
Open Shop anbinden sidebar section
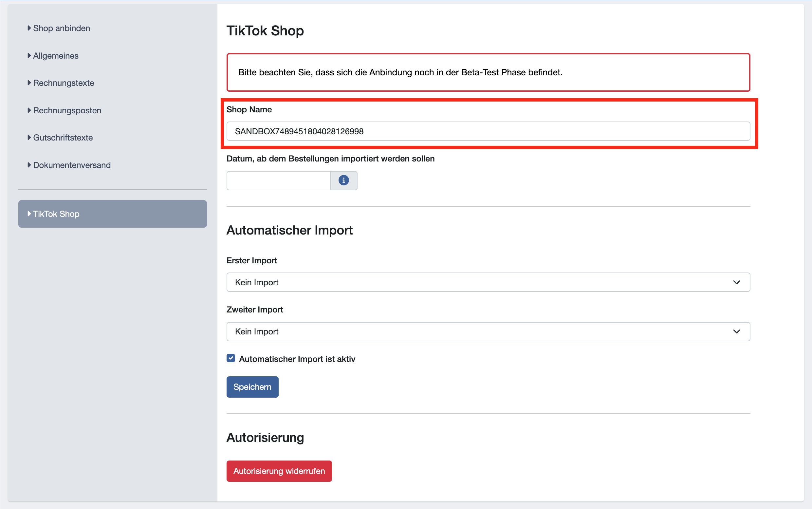click(x=62, y=28)
